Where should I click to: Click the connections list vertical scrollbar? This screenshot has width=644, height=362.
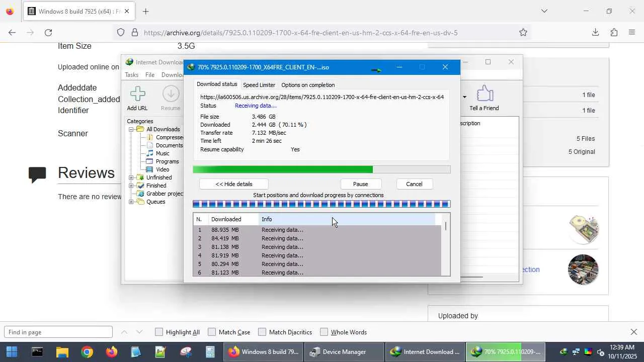(446, 244)
